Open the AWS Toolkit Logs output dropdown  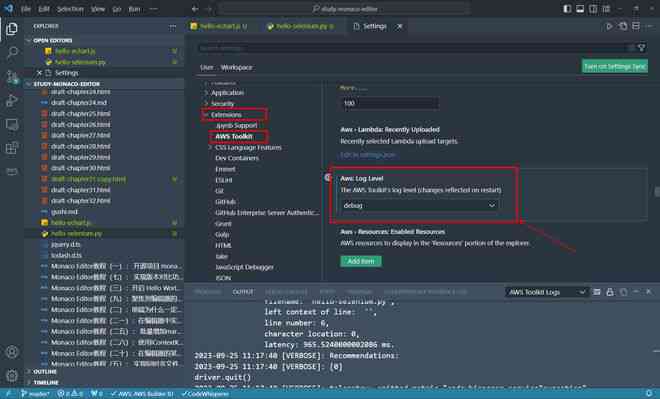546,292
